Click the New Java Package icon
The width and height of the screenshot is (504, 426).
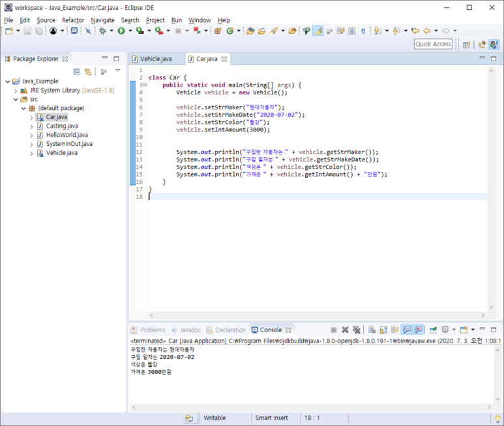click(x=218, y=31)
